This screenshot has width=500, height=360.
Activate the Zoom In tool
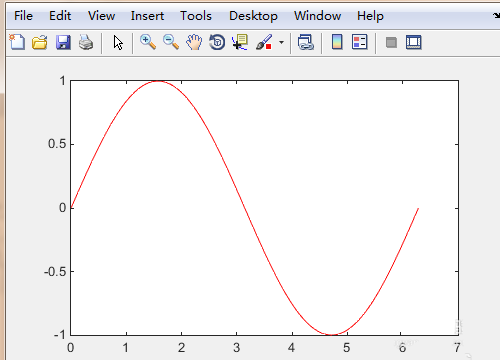148,42
